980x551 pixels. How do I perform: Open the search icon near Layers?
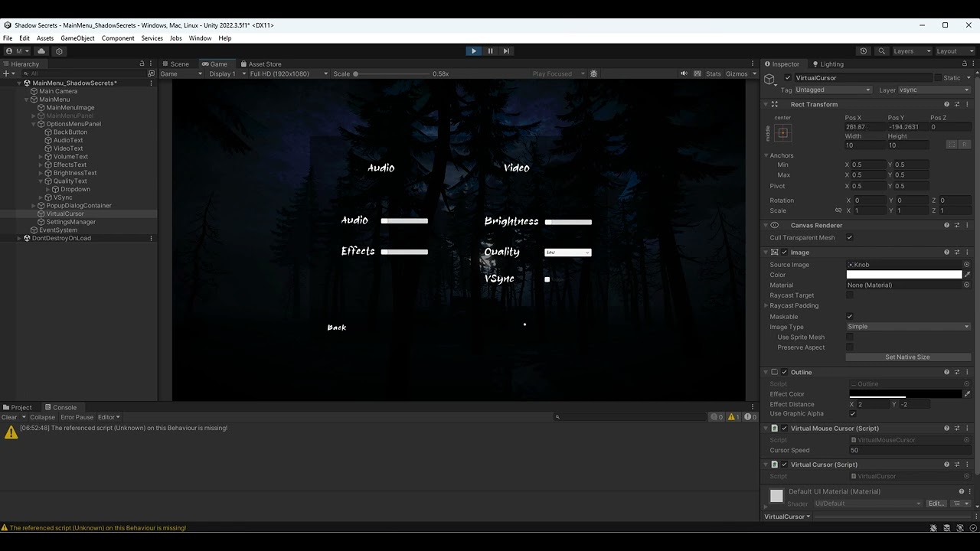[x=881, y=51]
